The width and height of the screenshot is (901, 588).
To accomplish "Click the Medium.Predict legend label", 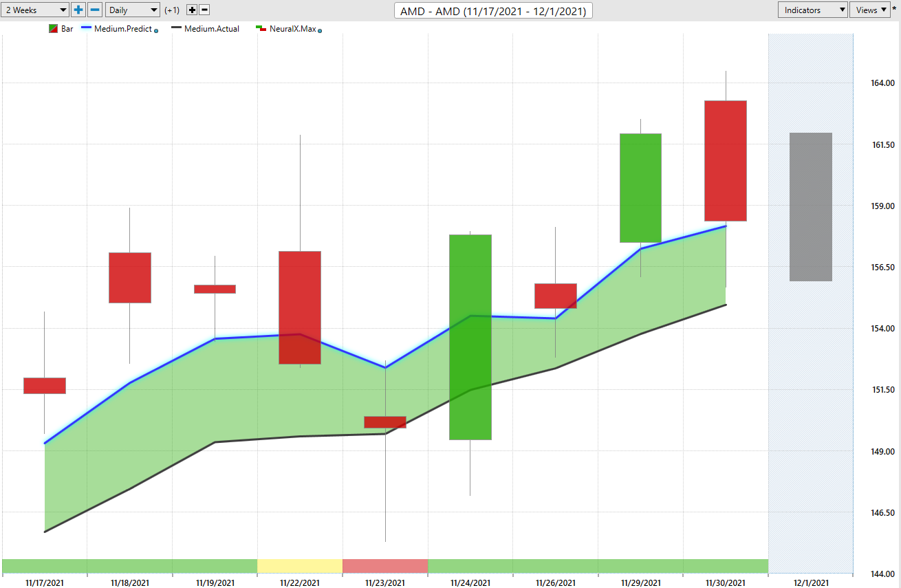I will (122, 29).
